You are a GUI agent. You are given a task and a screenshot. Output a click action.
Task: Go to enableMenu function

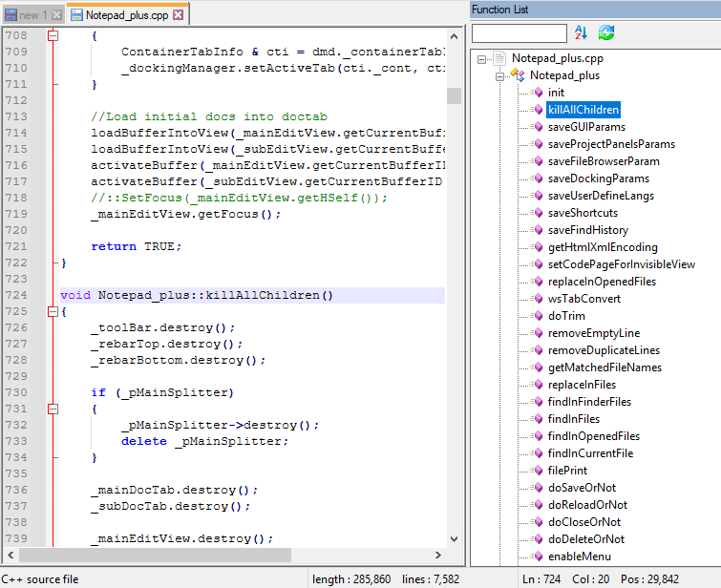coord(579,556)
